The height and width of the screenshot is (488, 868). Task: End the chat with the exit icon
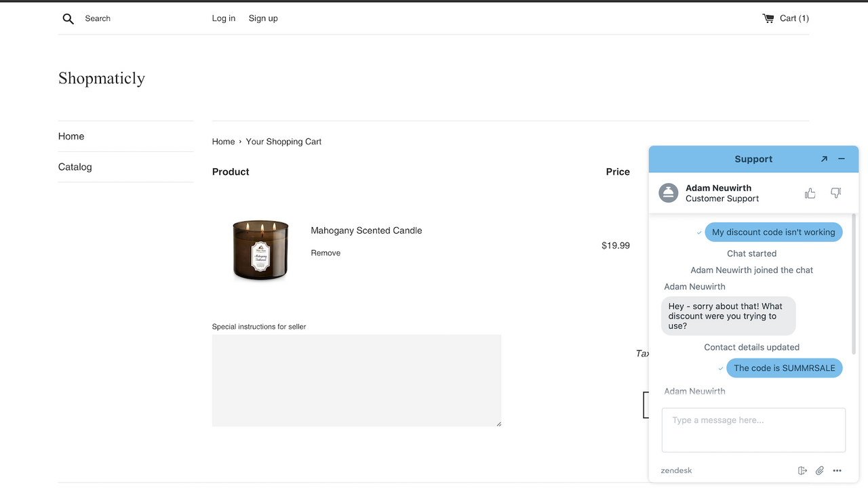click(x=802, y=470)
